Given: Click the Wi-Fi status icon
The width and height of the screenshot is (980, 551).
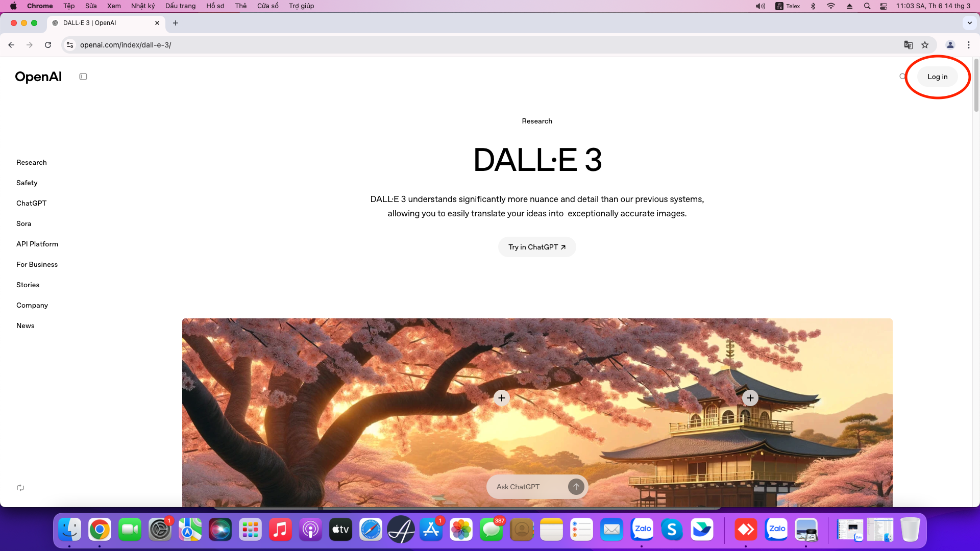Looking at the screenshot, I should (x=831, y=6).
